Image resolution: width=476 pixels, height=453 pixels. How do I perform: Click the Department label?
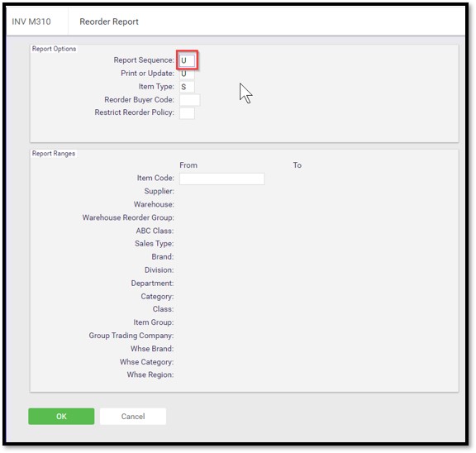pos(152,284)
